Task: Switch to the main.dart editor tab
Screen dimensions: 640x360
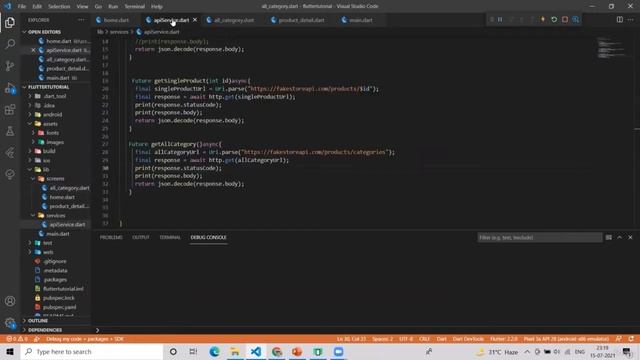Action: point(361,20)
